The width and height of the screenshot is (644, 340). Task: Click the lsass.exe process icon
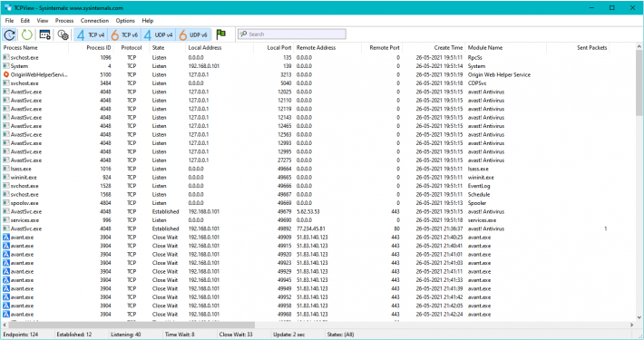5,169
